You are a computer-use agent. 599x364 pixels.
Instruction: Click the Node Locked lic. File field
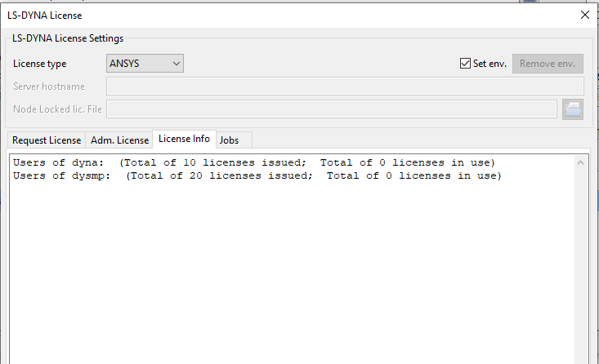(x=332, y=109)
